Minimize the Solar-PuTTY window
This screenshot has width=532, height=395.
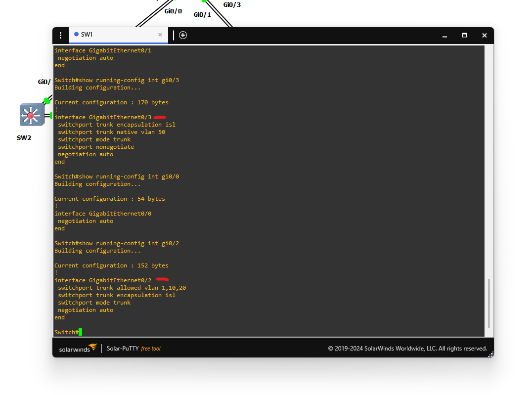[444, 35]
